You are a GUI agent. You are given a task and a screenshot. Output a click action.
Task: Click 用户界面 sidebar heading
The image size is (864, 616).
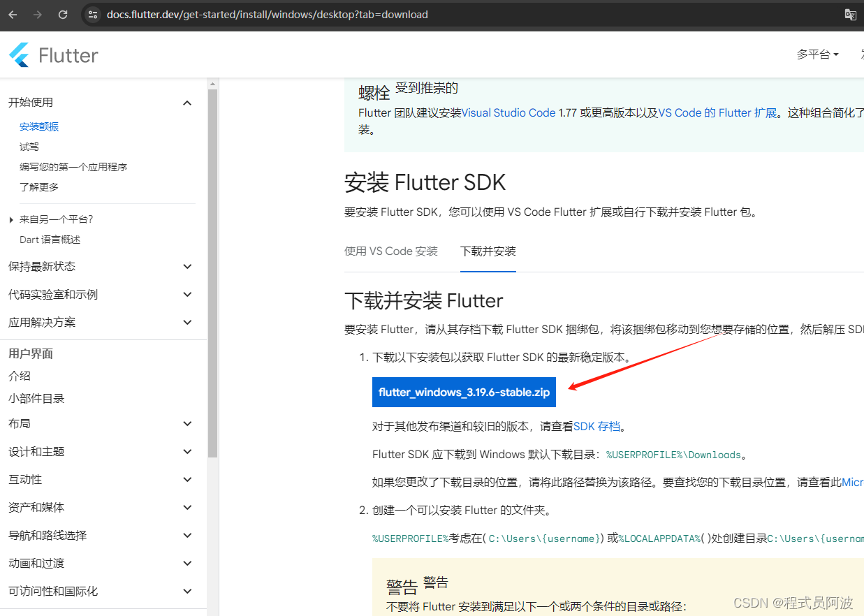click(x=31, y=354)
